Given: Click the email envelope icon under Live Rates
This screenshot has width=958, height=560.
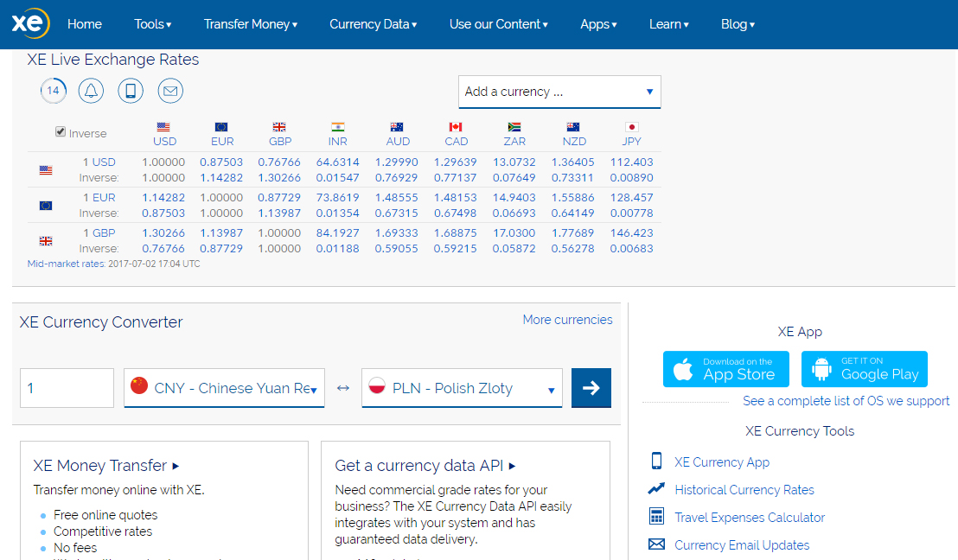Looking at the screenshot, I should tap(170, 91).
